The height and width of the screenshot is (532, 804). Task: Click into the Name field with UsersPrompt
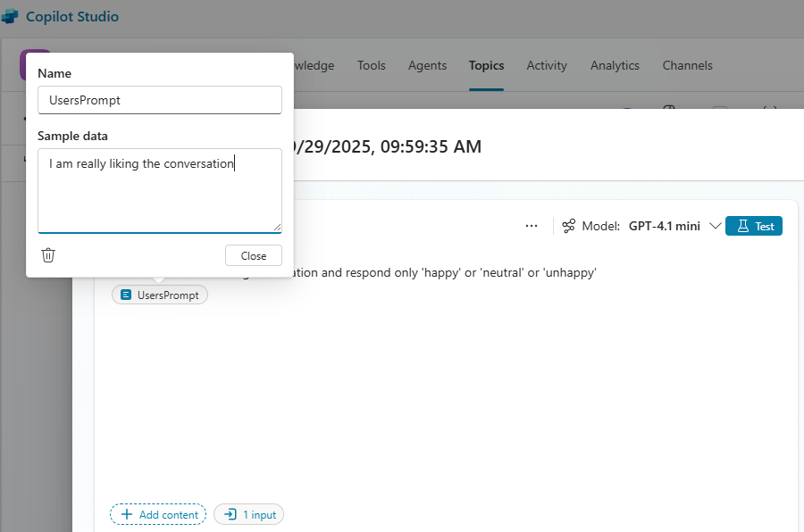[x=160, y=100]
